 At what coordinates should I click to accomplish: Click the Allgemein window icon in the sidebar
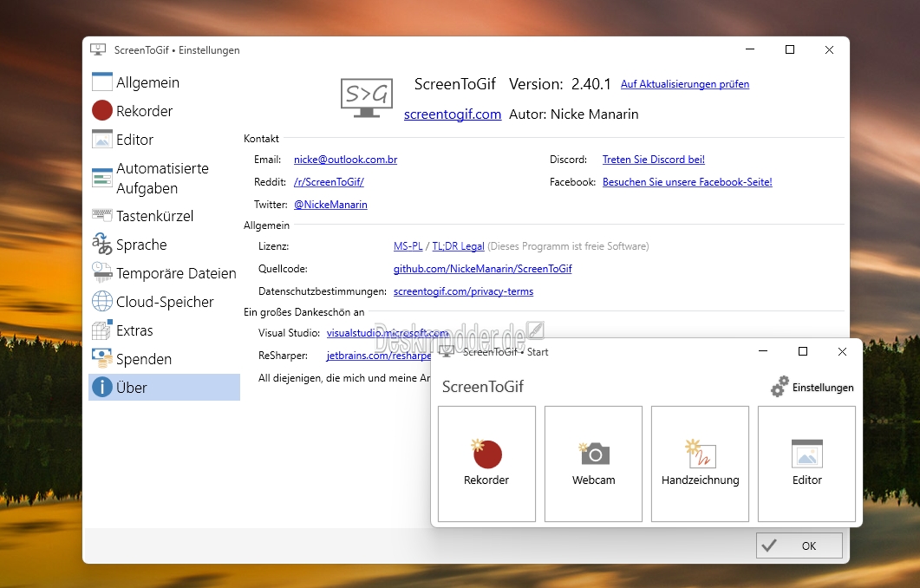point(102,82)
